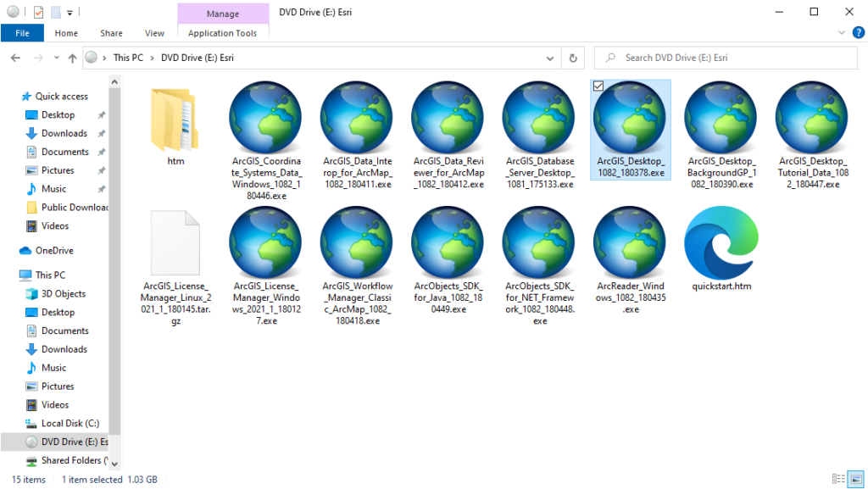The image size is (868, 489).
Task: Open the address bar history dropdown
Action: tap(549, 58)
